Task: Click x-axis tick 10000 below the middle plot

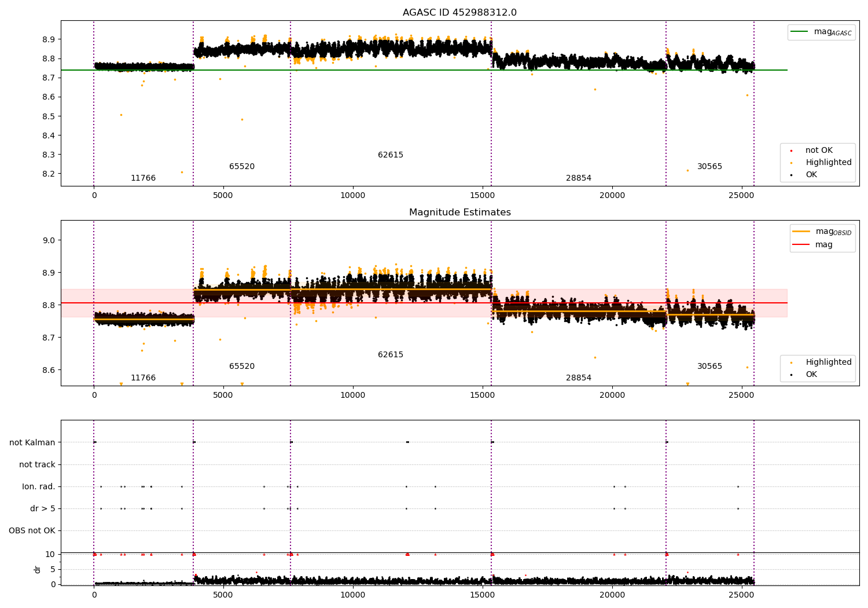Action: click(352, 395)
